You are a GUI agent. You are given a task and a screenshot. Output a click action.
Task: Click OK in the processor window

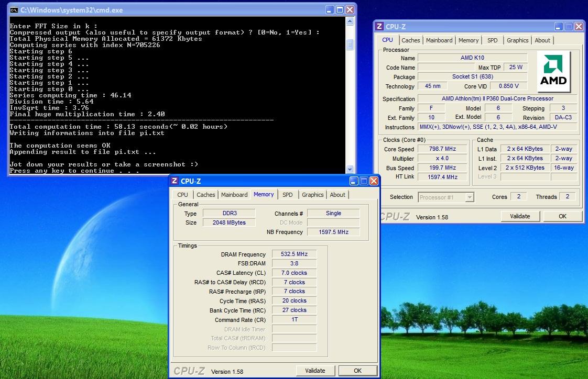tap(562, 216)
